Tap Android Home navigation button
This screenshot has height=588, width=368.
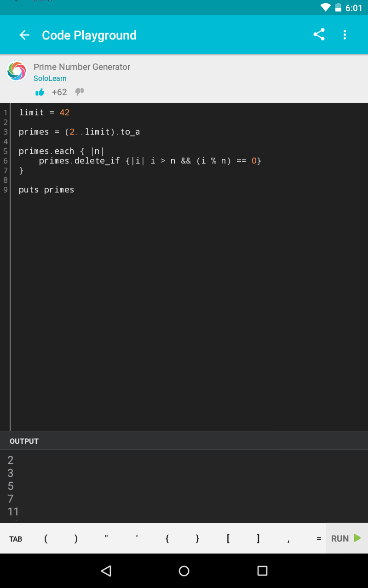(184, 571)
